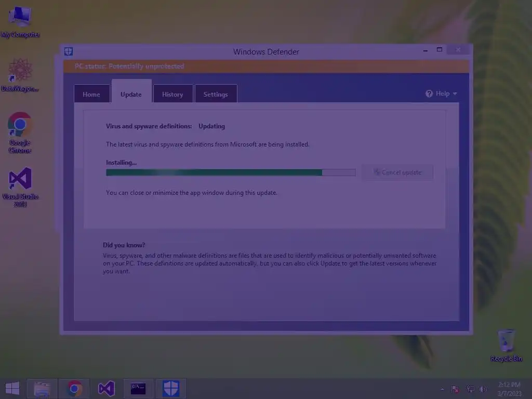532x399 pixels.
Task: Click the Help question mark icon
Action: 429,94
